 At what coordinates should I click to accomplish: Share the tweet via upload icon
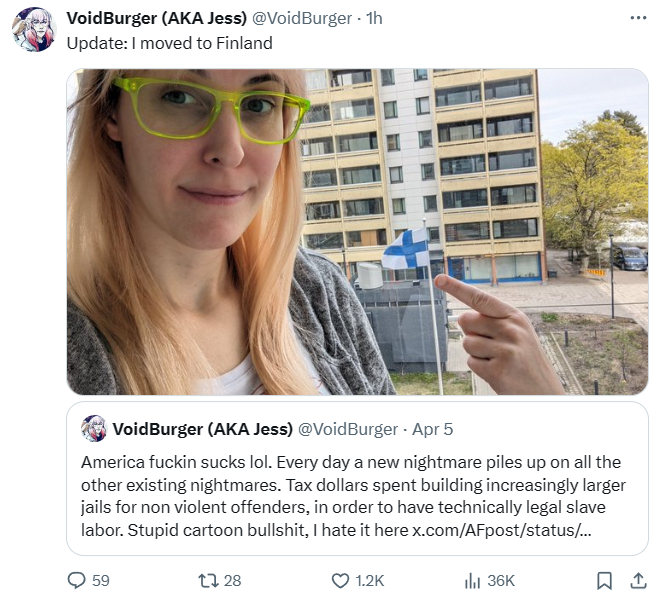click(x=638, y=581)
